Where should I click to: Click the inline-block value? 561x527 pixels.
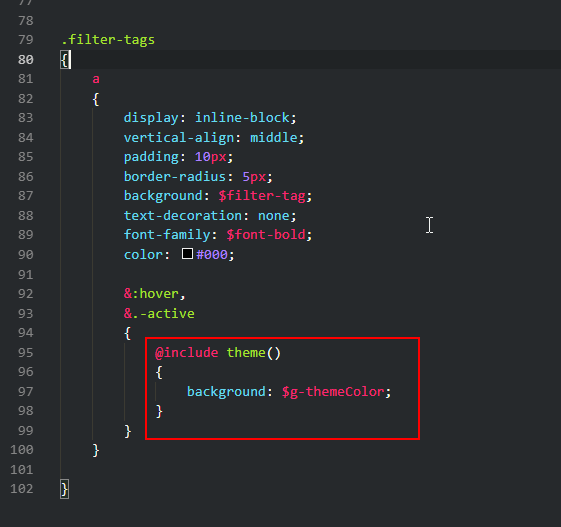[x=242, y=118]
